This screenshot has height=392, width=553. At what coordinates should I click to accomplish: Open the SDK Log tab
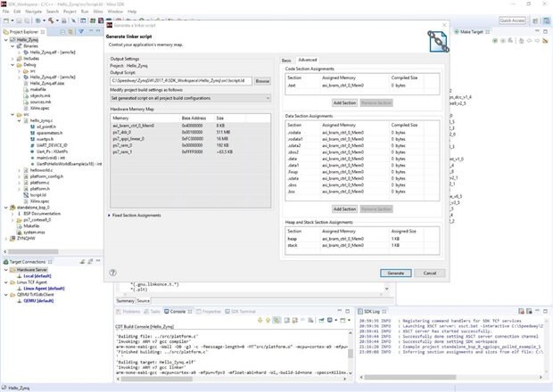pos(372,311)
